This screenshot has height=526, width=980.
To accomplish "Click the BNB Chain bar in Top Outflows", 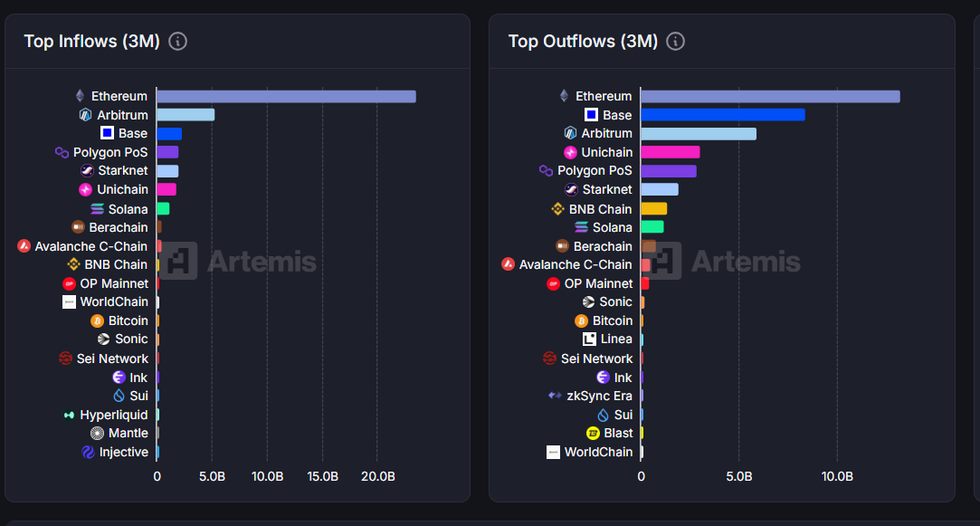I will click(654, 209).
